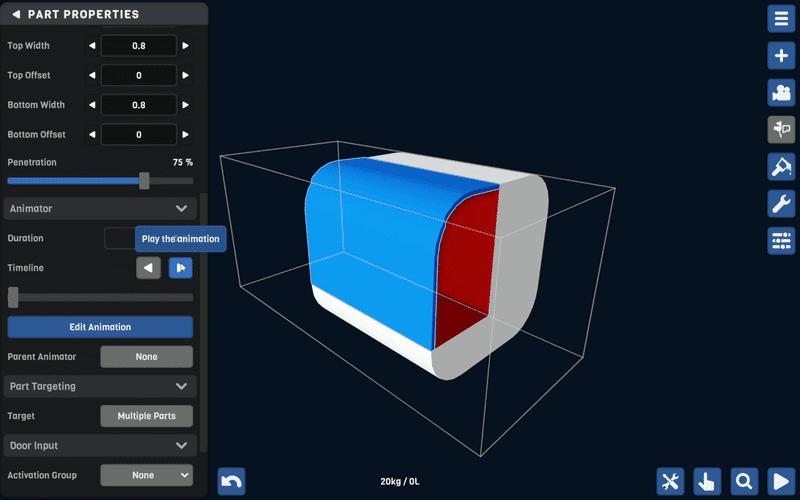Collapse the Part Targeting section

click(x=100, y=386)
